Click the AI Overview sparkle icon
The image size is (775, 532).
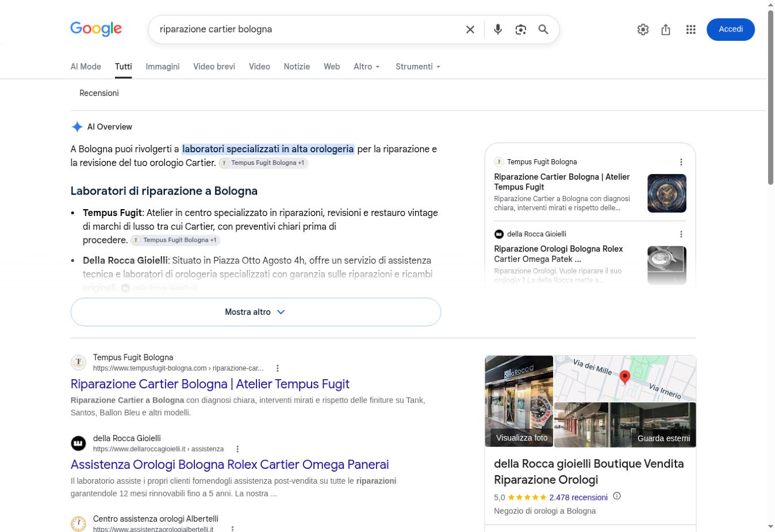point(77,127)
